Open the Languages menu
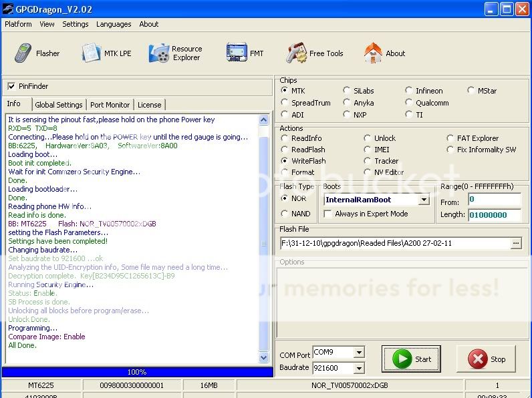 (114, 24)
